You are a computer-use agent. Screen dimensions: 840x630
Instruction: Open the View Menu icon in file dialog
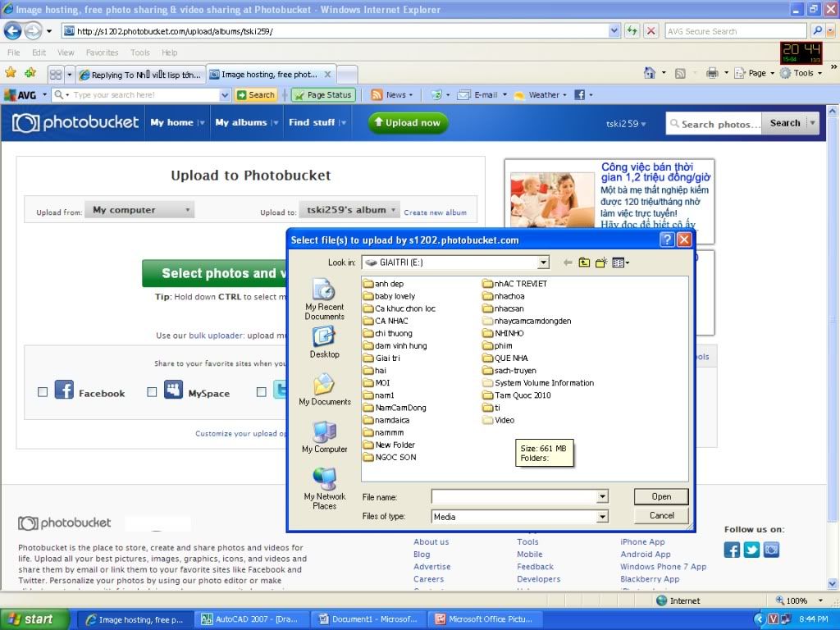620,262
